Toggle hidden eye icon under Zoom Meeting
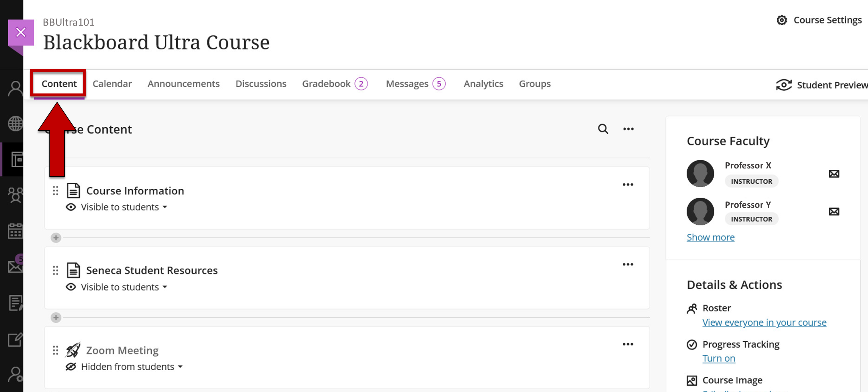The width and height of the screenshot is (868, 392). 71,367
